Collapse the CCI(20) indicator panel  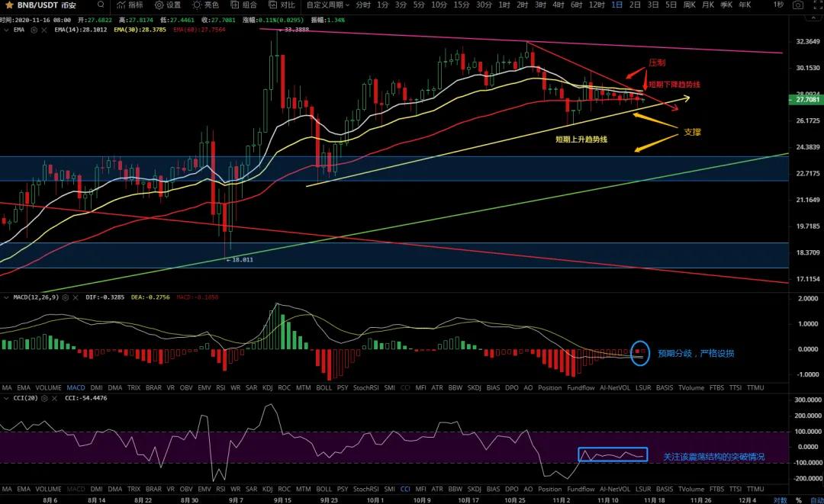coord(6,398)
